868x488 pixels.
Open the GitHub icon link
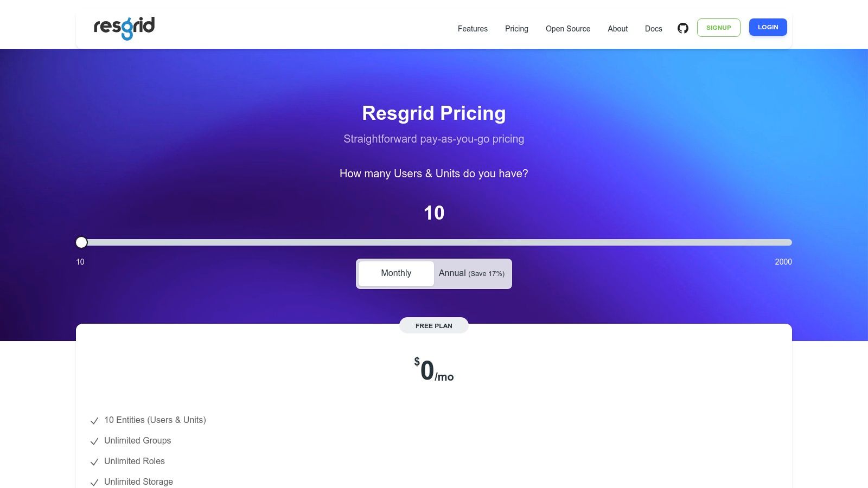click(683, 28)
